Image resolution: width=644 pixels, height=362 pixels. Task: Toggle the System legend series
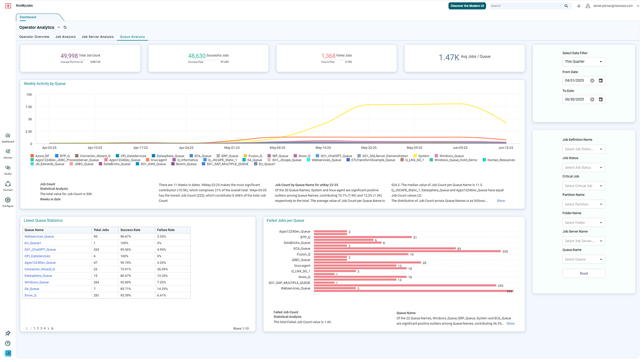pos(421,156)
